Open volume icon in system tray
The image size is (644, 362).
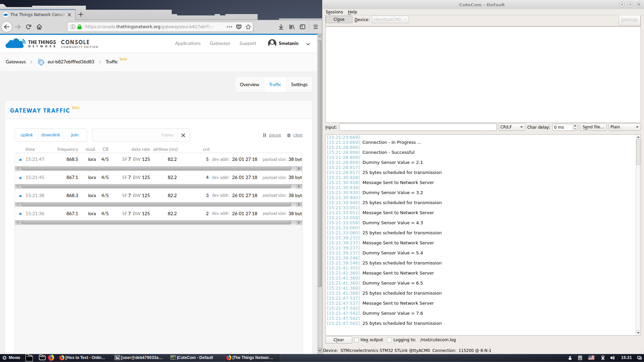point(612,358)
